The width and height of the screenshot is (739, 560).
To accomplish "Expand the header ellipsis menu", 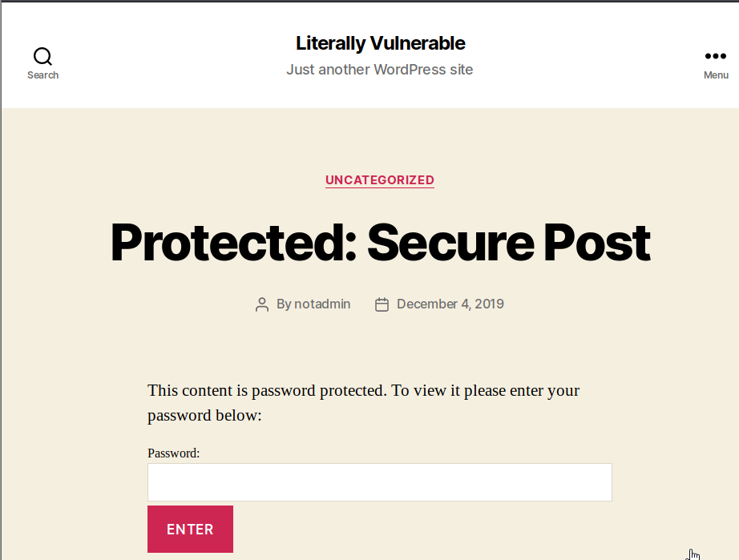I will [715, 56].
